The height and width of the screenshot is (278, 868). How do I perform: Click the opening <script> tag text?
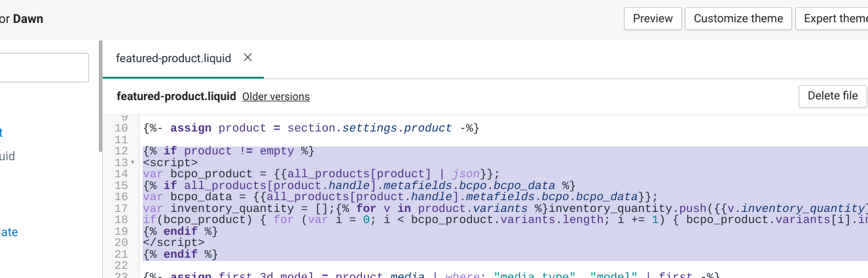click(170, 162)
